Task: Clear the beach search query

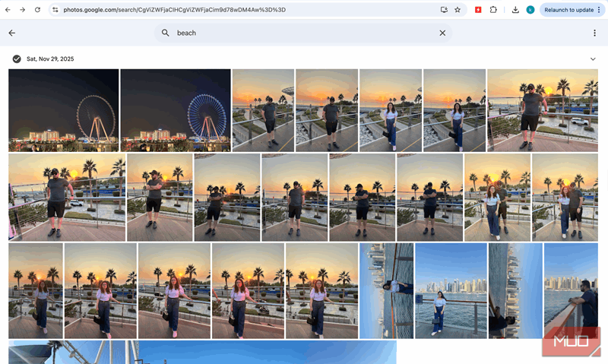Action: pyautogui.click(x=442, y=33)
